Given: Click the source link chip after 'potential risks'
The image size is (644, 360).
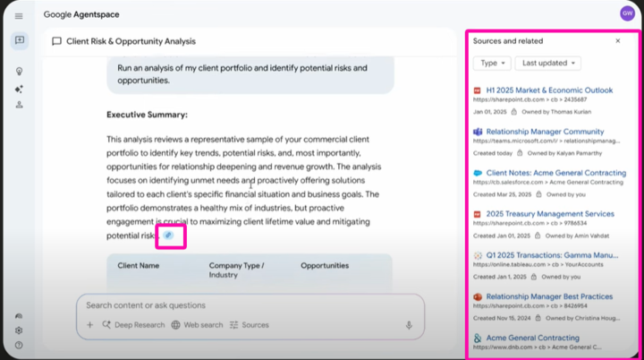Looking at the screenshot, I should pyautogui.click(x=168, y=236).
